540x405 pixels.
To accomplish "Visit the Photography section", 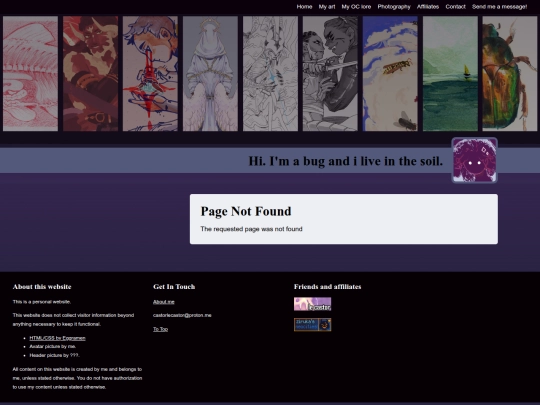I will 394,7.
